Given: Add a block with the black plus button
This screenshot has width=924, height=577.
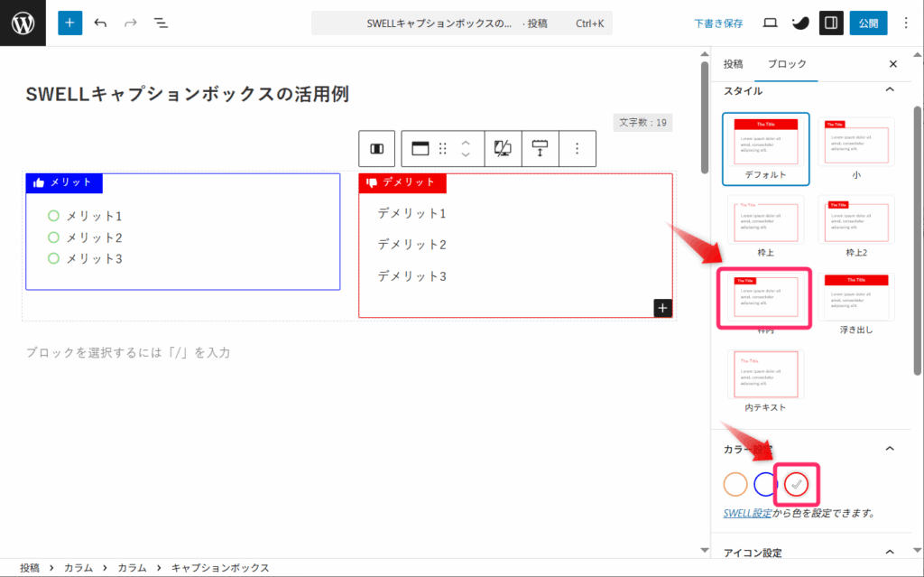Looking at the screenshot, I should 662,308.
